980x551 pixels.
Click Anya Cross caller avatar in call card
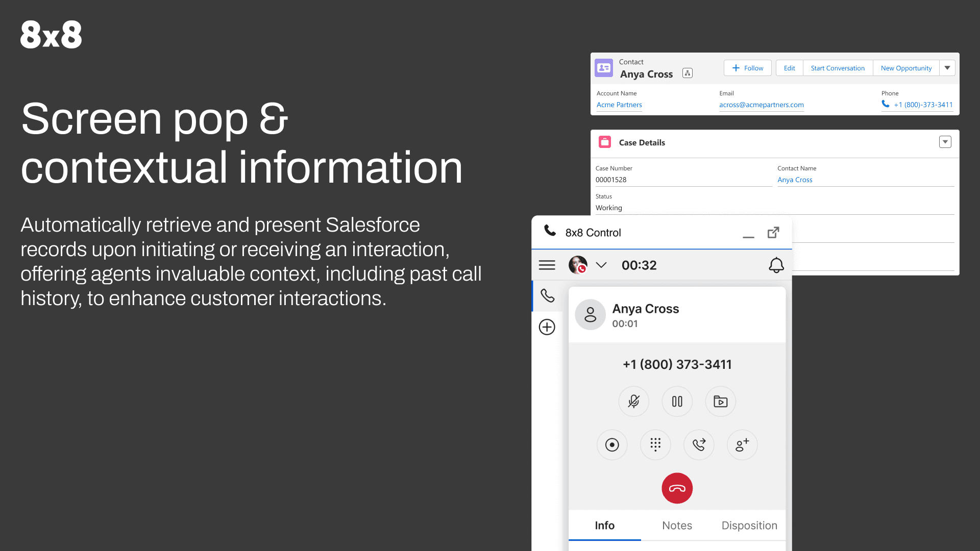pos(590,314)
